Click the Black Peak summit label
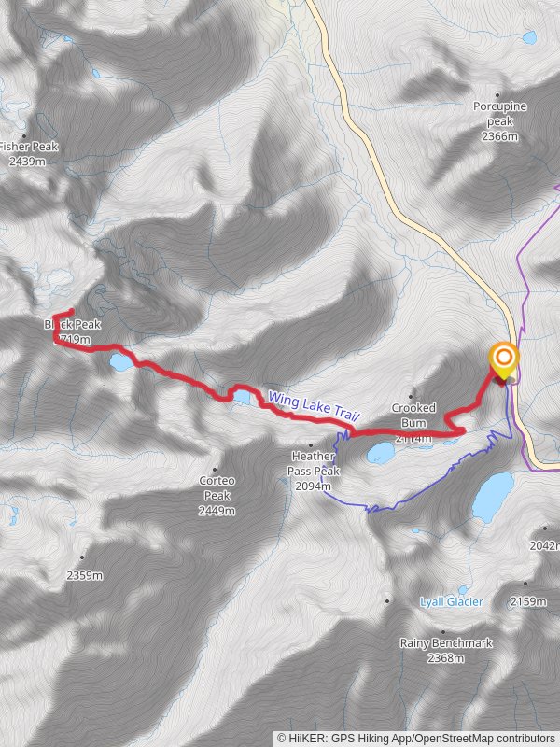This screenshot has width=560, height=747. click(73, 331)
